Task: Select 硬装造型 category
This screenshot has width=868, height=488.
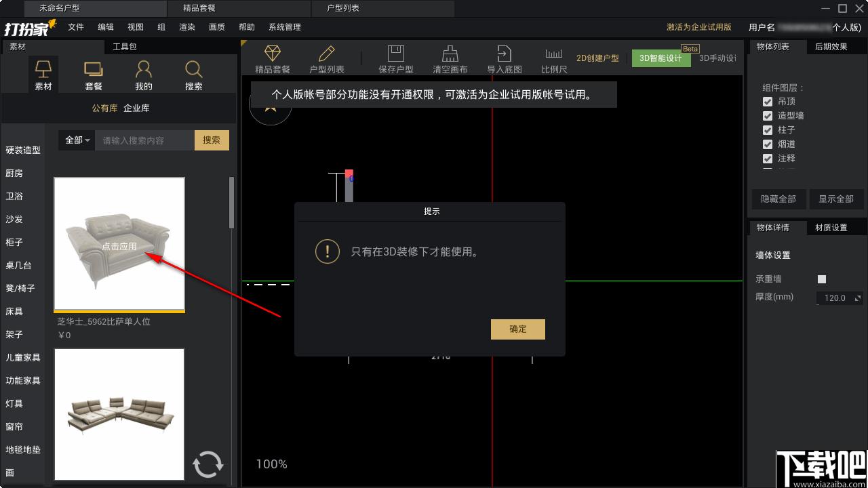Action: click(x=23, y=150)
